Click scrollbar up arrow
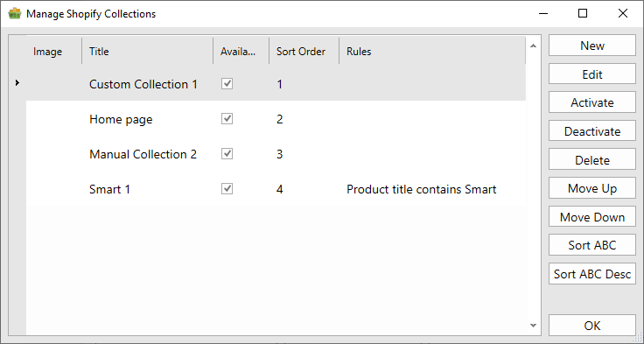This screenshot has width=644, height=344. pyautogui.click(x=533, y=46)
